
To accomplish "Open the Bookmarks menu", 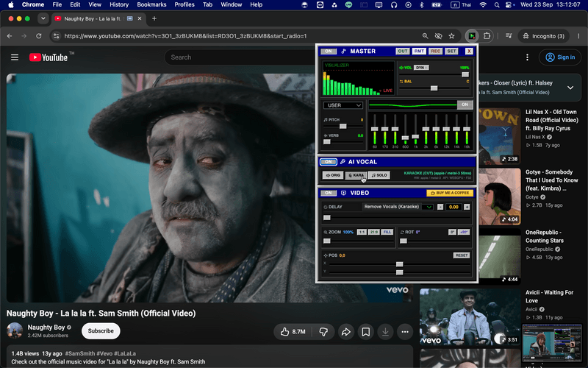I will coord(151,5).
